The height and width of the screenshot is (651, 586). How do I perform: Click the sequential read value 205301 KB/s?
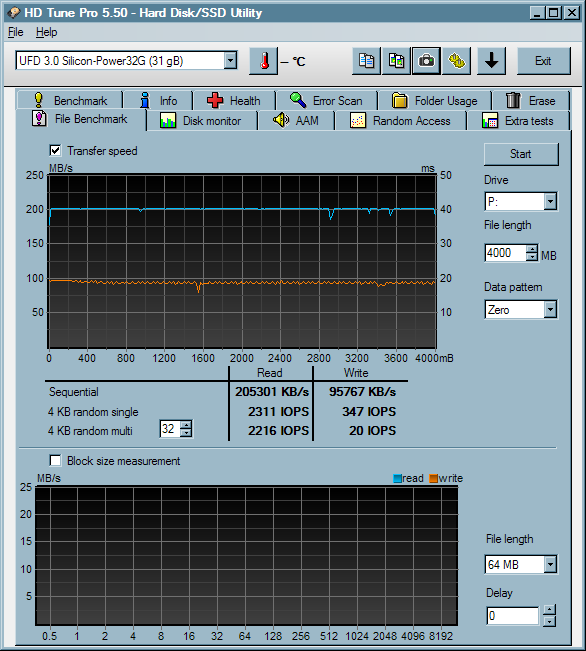(x=272, y=392)
